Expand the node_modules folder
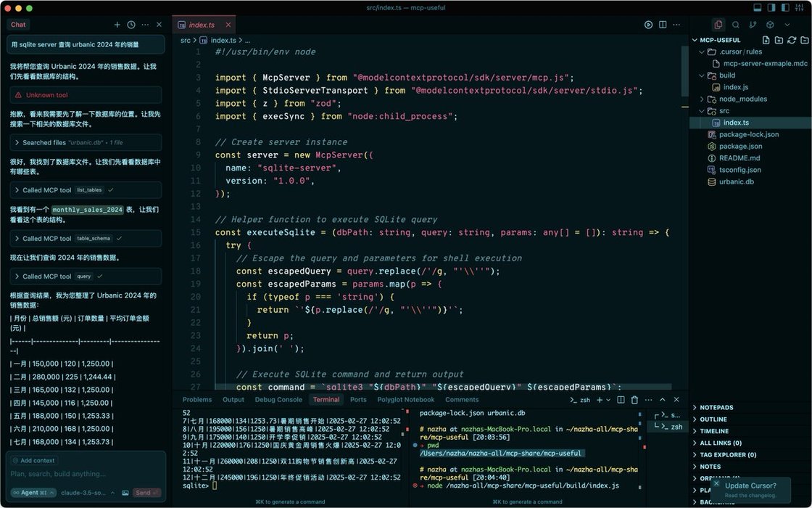Image resolution: width=812 pixels, height=508 pixels. click(x=742, y=99)
